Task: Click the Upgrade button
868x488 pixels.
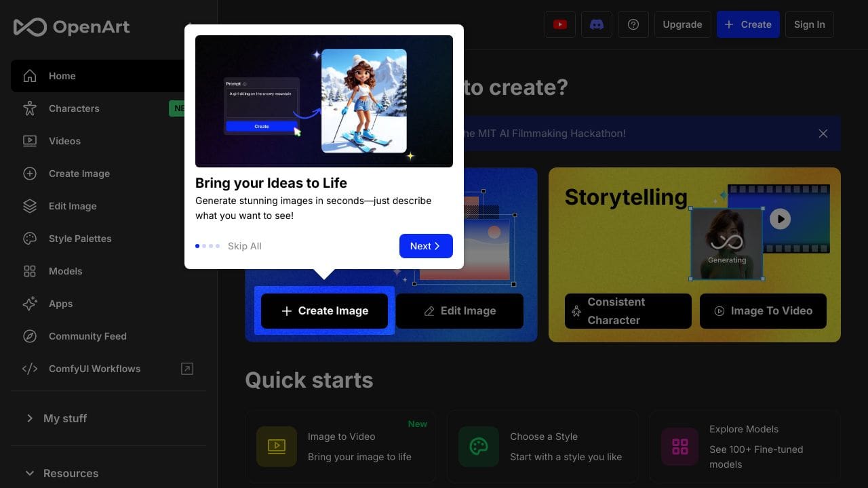Action: pyautogui.click(x=682, y=24)
